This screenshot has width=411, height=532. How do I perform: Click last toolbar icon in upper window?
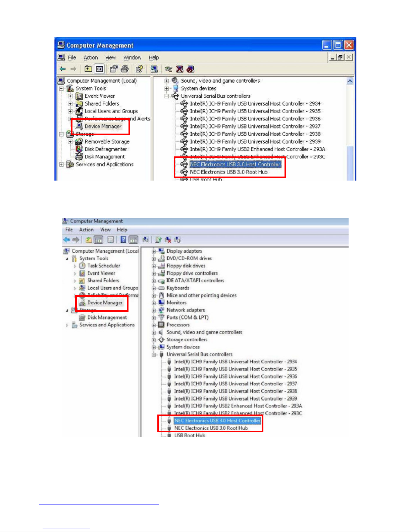(x=191, y=69)
